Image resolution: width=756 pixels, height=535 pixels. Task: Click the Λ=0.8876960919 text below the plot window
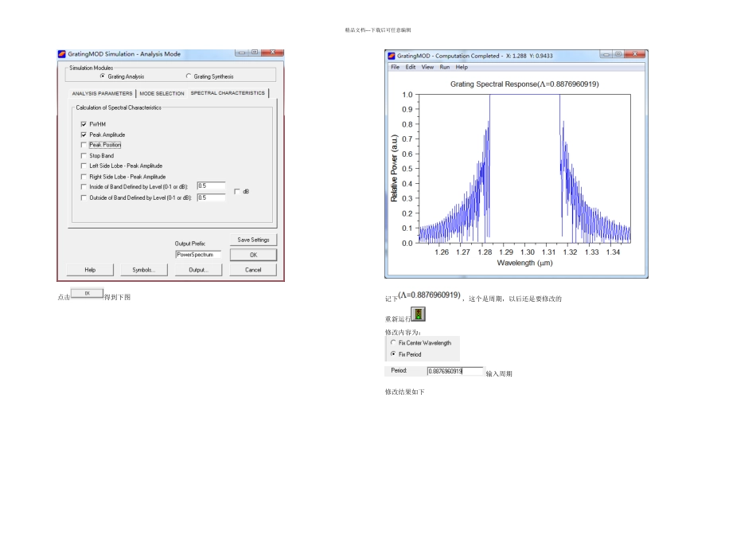tap(430, 295)
